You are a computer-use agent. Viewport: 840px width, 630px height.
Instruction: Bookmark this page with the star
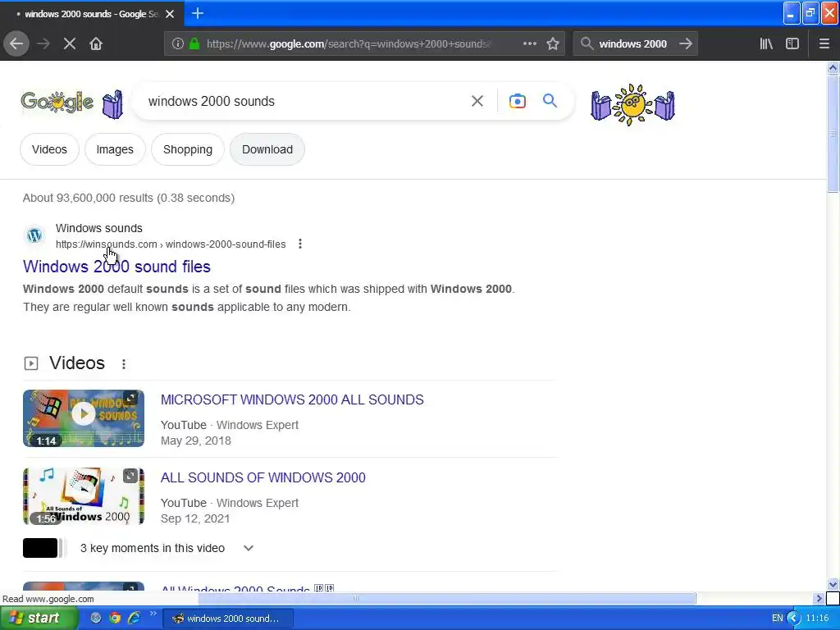(553, 44)
